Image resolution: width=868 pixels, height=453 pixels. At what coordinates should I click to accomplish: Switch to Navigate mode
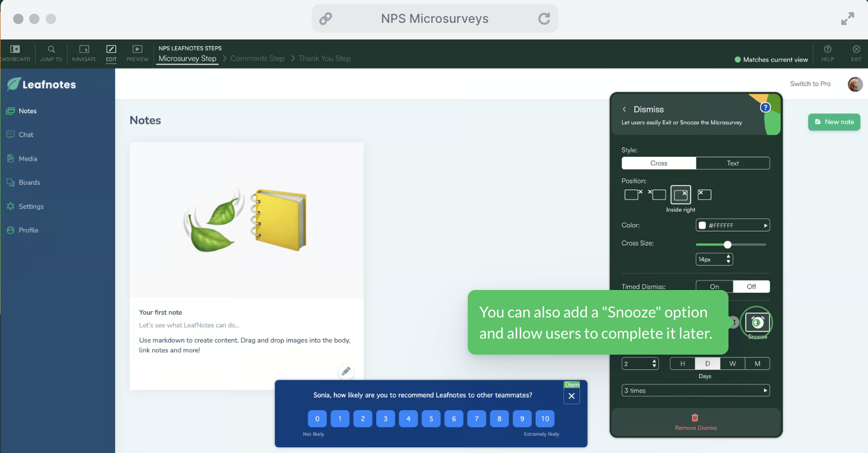click(x=84, y=53)
